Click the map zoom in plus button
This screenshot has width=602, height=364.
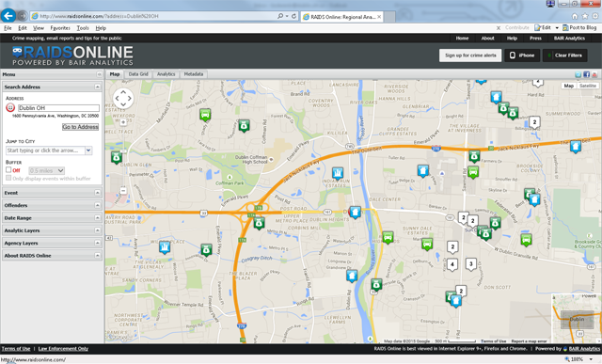tap(123, 122)
